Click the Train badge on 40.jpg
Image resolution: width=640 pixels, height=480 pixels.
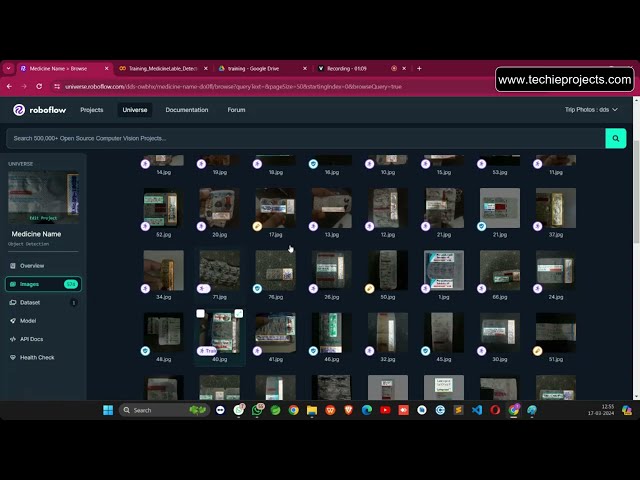[207, 351]
